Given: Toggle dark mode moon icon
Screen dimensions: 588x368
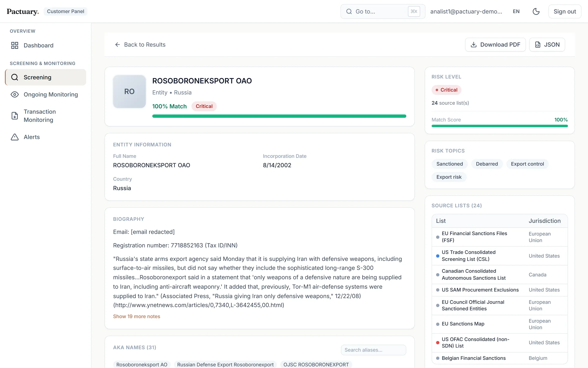Looking at the screenshot, I should [536, 11].
